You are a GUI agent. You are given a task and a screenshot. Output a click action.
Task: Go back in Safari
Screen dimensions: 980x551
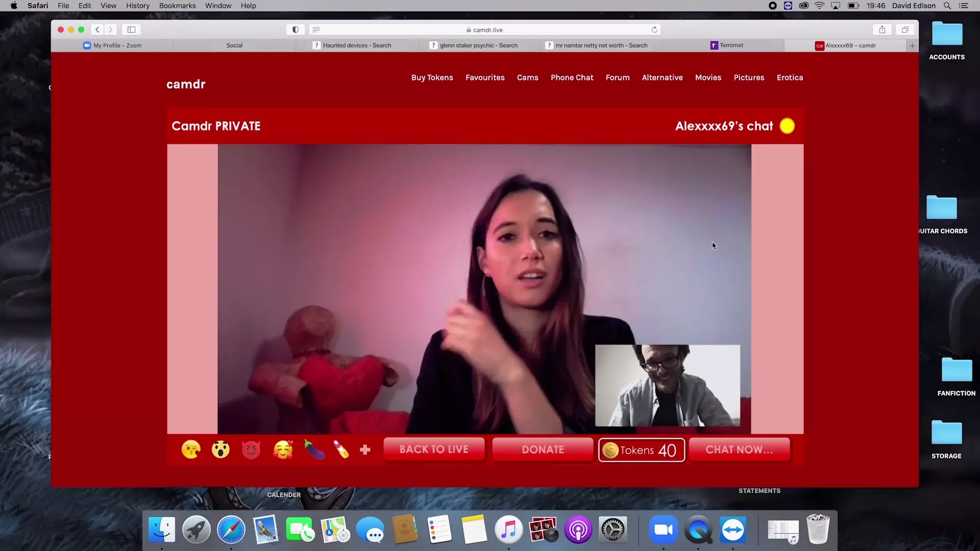pyautogui.click(x=97, y=30)
